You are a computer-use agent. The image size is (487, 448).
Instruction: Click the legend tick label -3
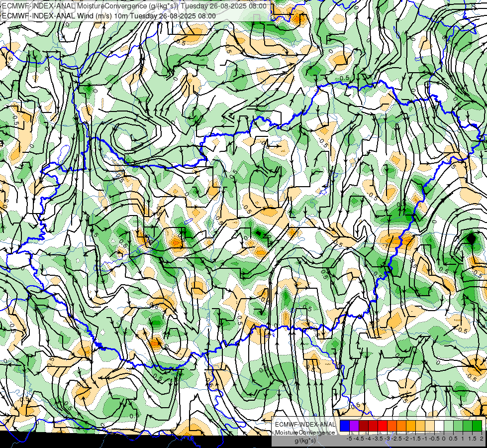click(x=387, y=439)
